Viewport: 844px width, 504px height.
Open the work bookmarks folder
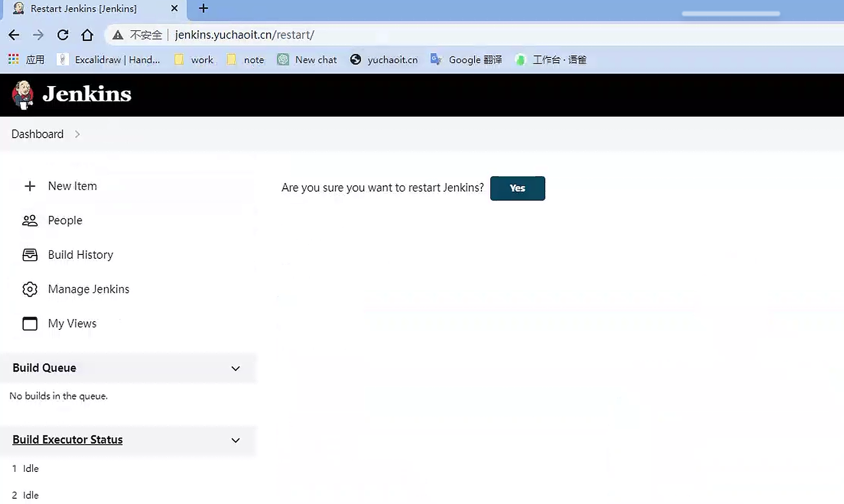(194, 60)
